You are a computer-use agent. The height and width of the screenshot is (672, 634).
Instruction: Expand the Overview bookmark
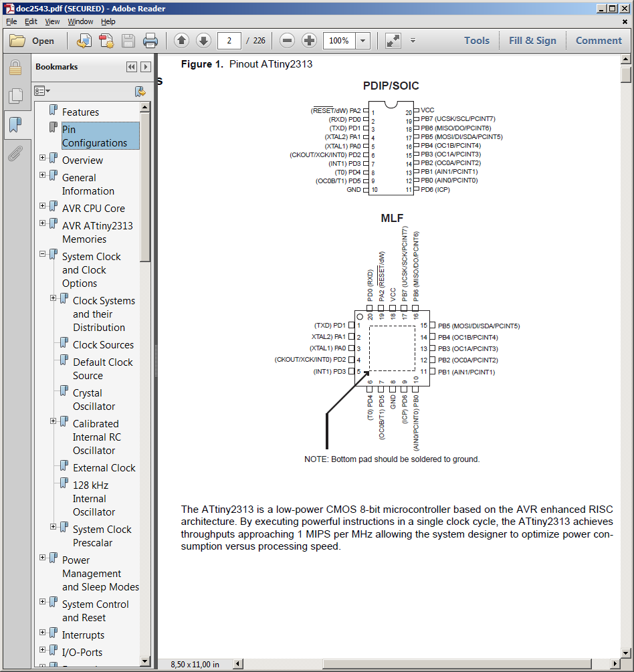click(x=42, y=157)
